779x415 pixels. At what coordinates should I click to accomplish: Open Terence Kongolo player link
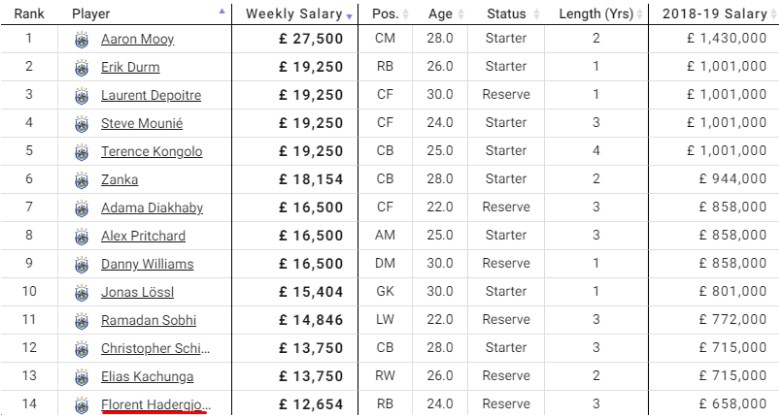tap(152, 152)
